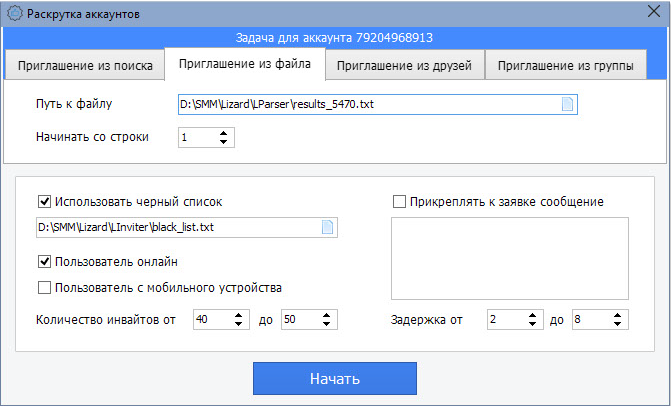Click browse file icon for black list path

(x=327, y=227)
